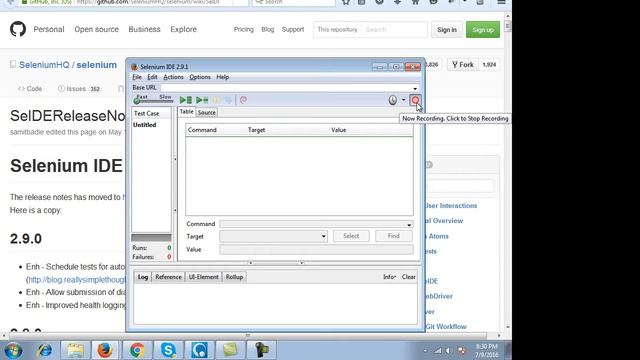Open the Git Workflow sidebar link
This screenshot has height=360, width=640.
click(446, 327)
